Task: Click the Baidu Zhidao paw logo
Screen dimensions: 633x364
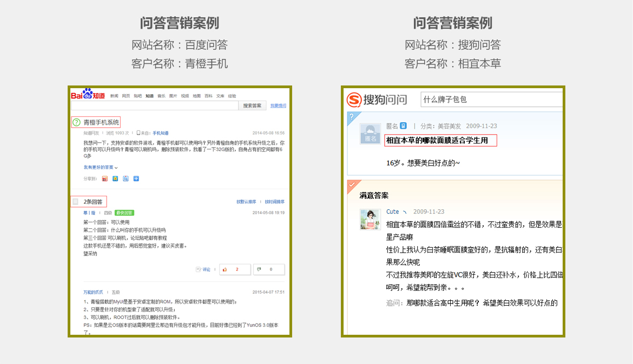Action: coord(88,94)
